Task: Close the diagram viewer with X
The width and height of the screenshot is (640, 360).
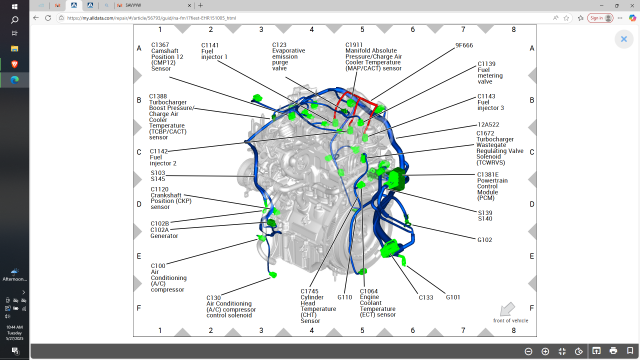Action: (624, 39)
